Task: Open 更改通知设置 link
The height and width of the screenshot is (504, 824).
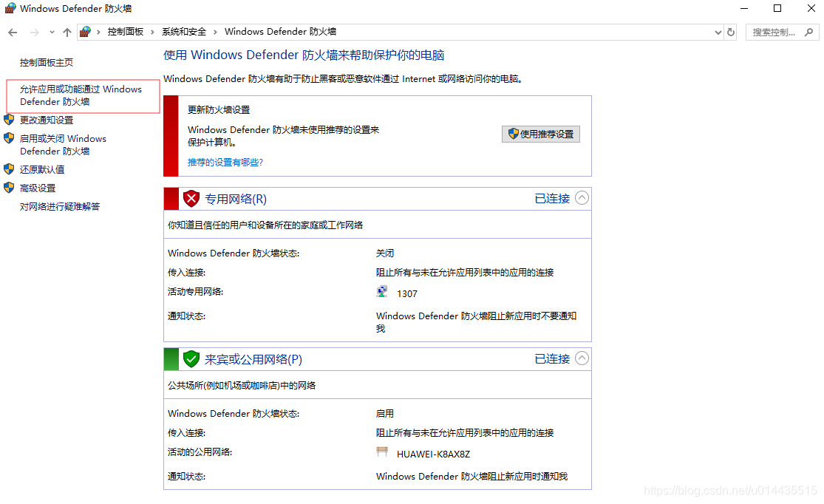Action: [47, 120]
